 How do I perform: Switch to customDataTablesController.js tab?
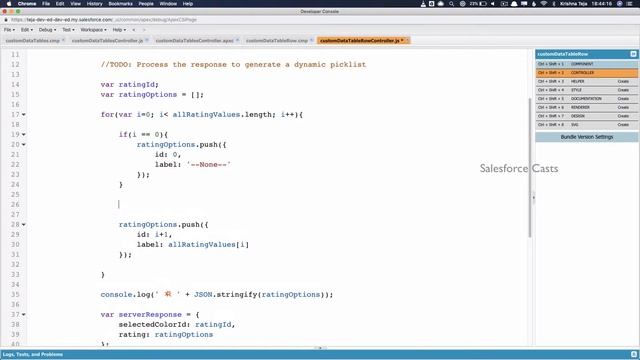107,40
